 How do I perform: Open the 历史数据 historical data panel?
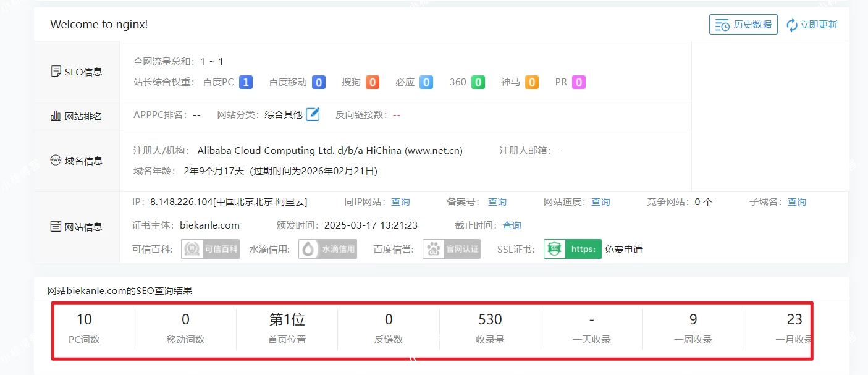[743, 24]
